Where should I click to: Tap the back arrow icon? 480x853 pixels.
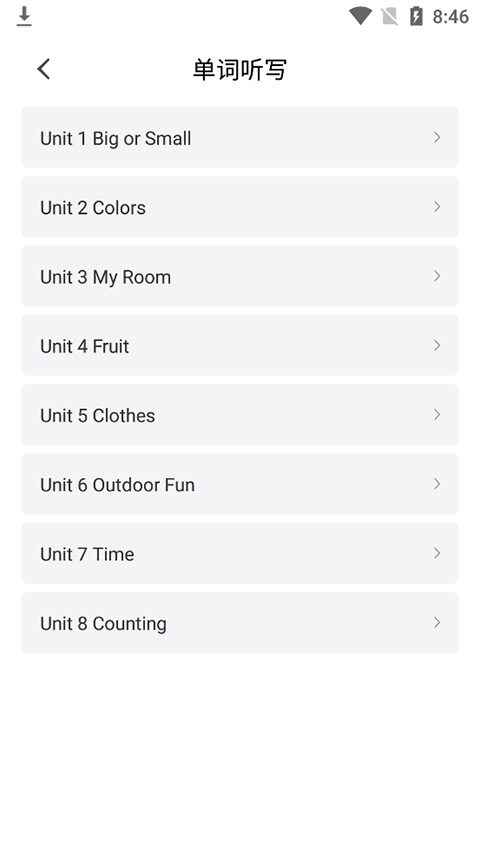pos(44,69)
